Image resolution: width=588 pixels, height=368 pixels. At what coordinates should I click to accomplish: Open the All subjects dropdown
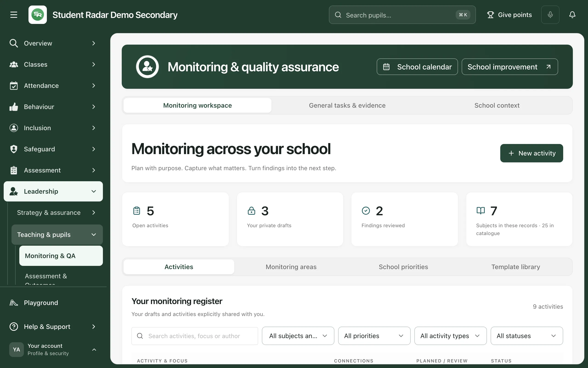point(298,336)
